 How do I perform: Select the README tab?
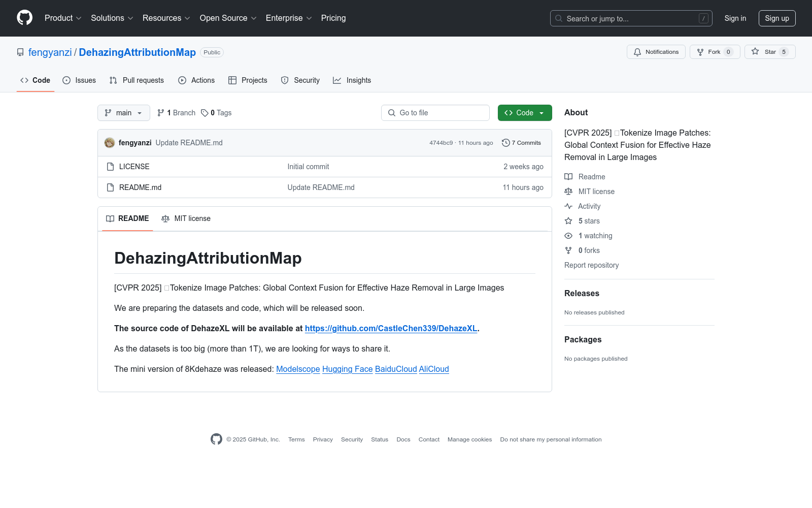click(x=127, y=218)
